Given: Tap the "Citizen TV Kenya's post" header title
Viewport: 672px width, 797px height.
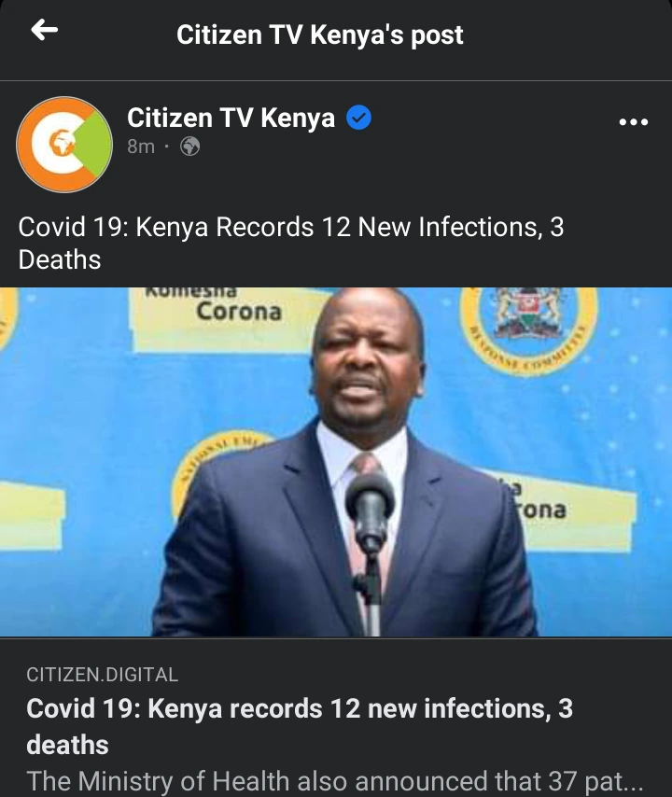Looking at the screenshot, I should coord(320,35).
